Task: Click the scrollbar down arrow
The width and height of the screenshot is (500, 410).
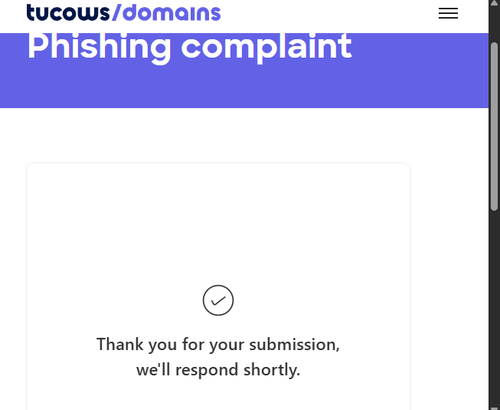Action: pyautogui.click(x=494, y=408)
